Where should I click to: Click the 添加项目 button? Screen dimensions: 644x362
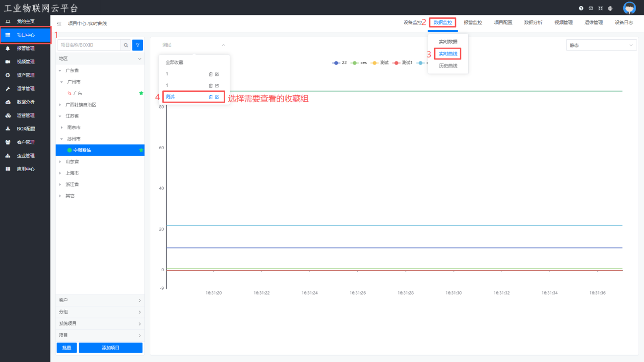point(110,348)
